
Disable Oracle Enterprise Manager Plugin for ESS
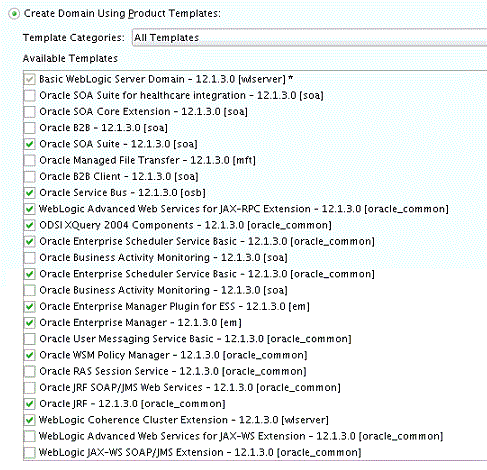pyautogui.click(x=30, y=306)
